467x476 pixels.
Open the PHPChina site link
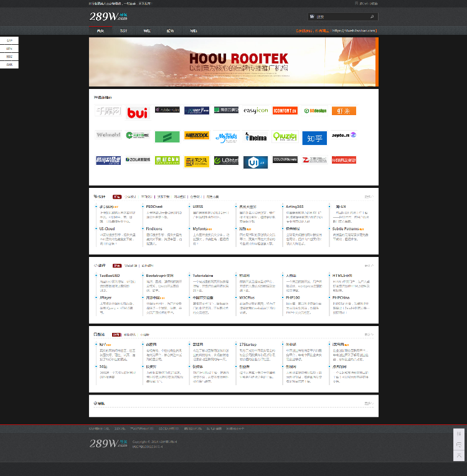341,298
